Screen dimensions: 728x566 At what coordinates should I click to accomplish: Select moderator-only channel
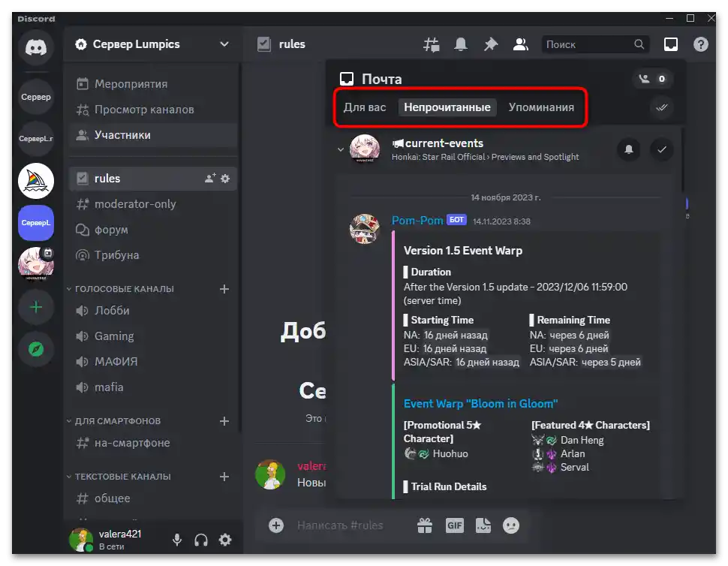[x=153, y=204]
